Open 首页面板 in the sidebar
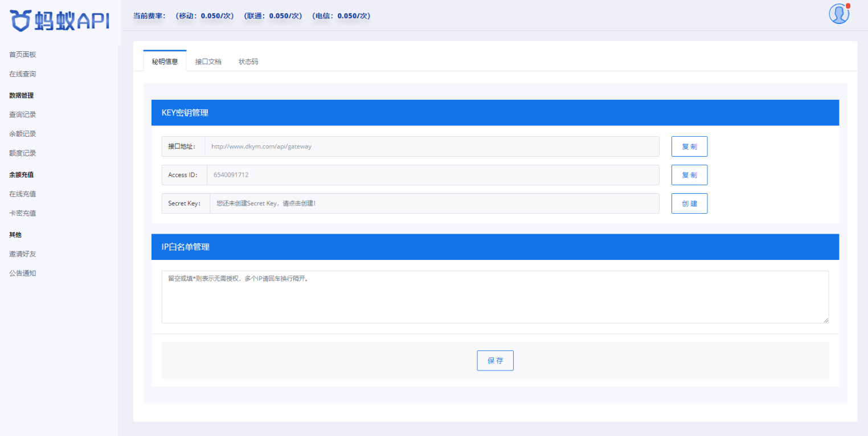This screenshot has width=868, height=436. [x=23, y=55]
